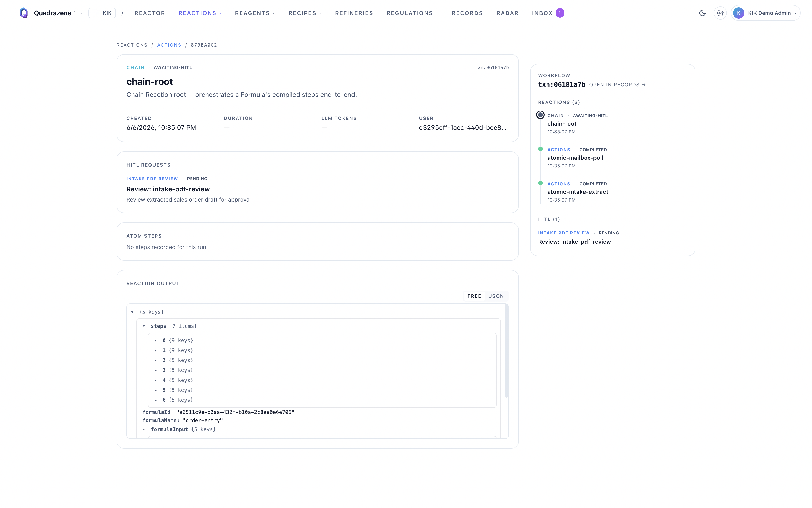Viewport: 812px width, 508px height.
Task: Go to Refineries
Action: (354, 13)
